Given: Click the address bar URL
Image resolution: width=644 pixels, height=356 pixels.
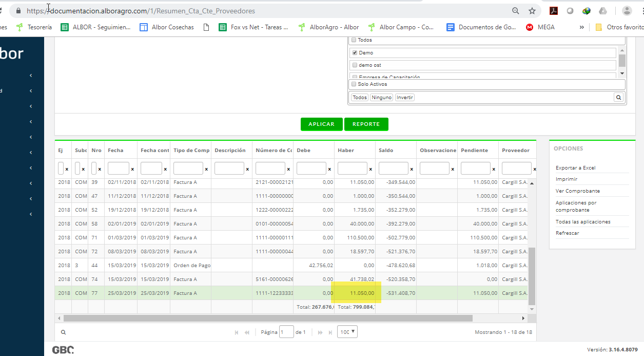Looking at the screenshot, I should click(x=140, y=11).
